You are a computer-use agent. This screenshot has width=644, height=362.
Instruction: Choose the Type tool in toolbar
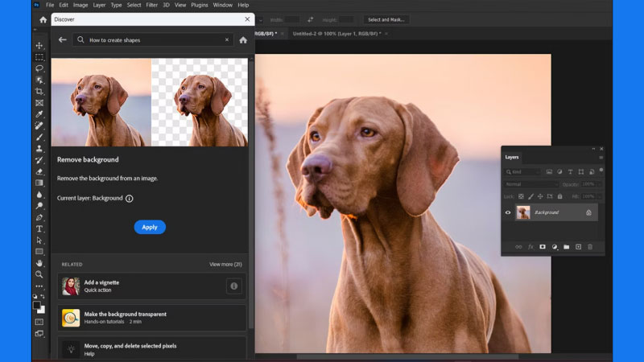(x=39, y=229)
